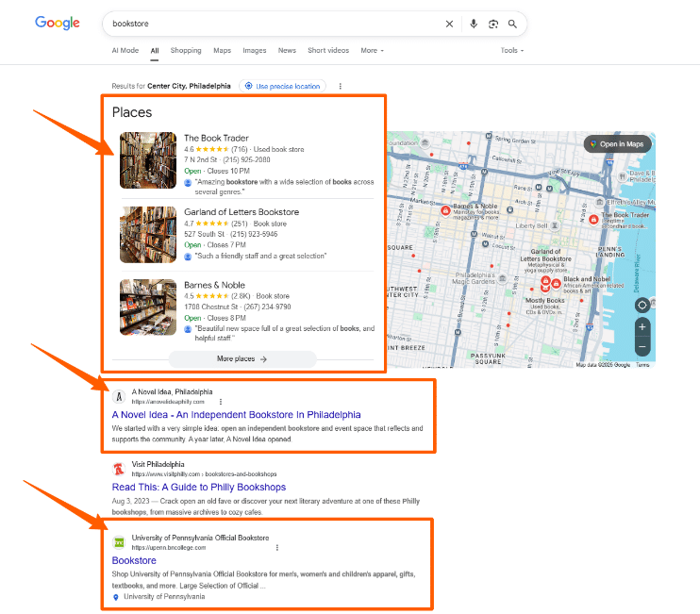Zoom in on the map
This screenshot has height=614, width=700.
[x=642, y=327]
